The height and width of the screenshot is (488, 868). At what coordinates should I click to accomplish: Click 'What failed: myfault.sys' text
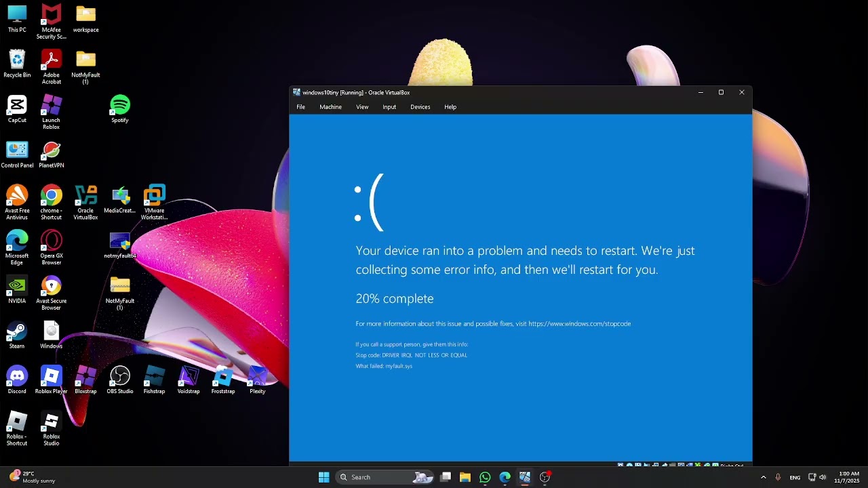point(384,366)
